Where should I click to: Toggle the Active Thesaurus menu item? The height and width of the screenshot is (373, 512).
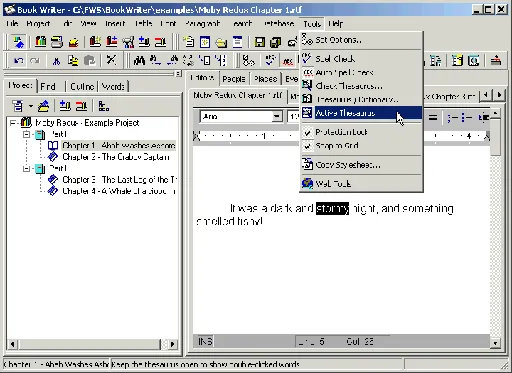coord(362,113)
